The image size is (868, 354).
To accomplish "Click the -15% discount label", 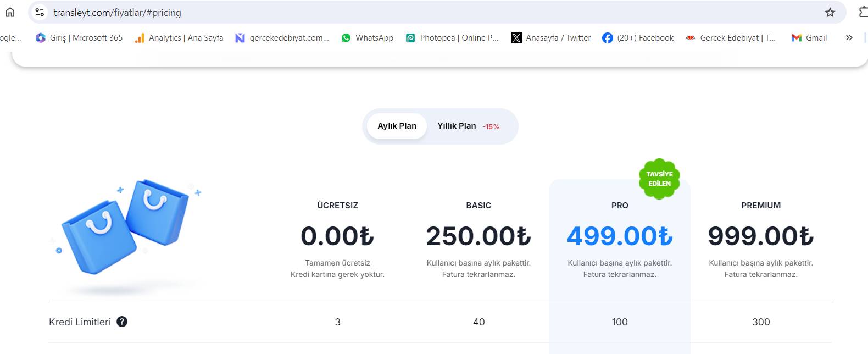I will [x=491, y=126].
